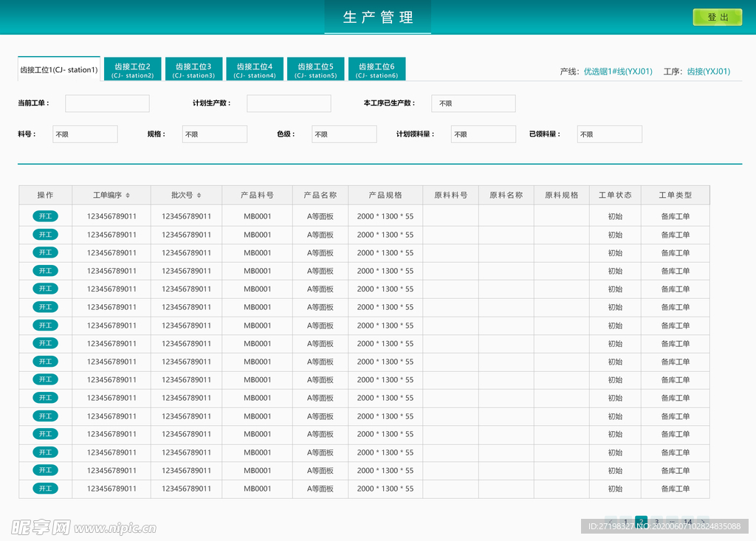
Task: Open the 规格 filter dropdown
Action: (x=214, y=134)
